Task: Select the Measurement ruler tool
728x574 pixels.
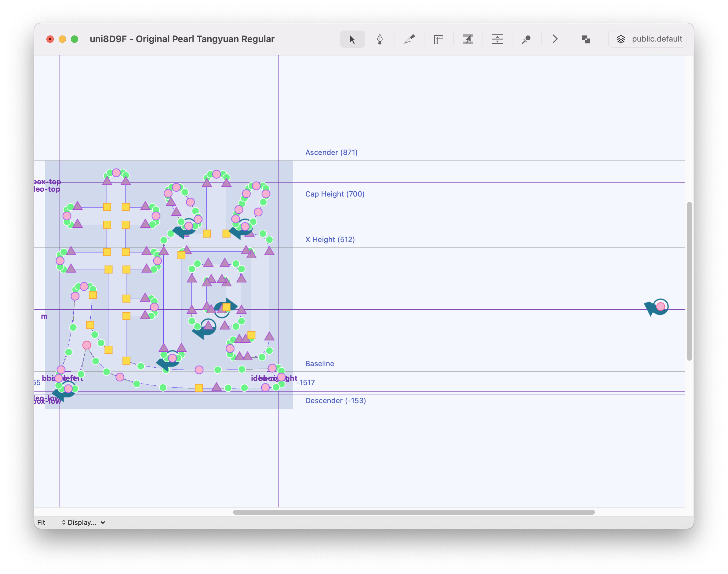Action: point(439,39)
